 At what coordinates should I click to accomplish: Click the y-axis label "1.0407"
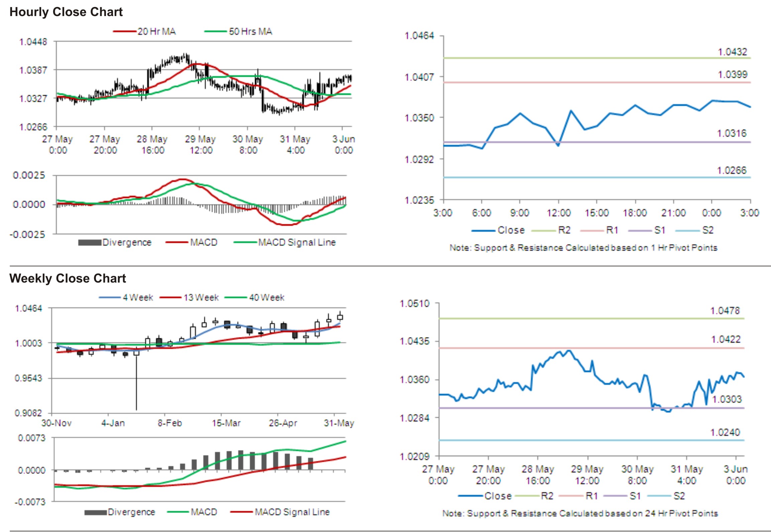point(419,77)
